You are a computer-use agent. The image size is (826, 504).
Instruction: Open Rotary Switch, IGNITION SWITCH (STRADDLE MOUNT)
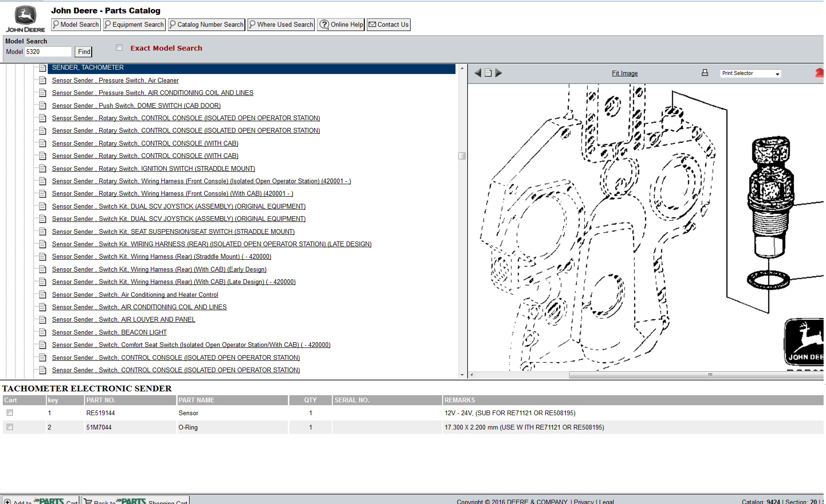pyautogui.click(x=153, y=169)
